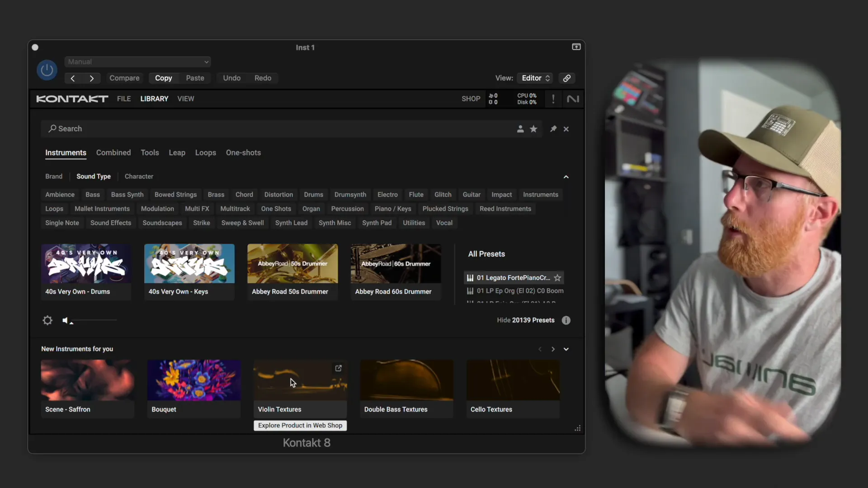The image size is (868, 488).
Task: Click the window pop-out icon at top right
Action: [576, 47]
